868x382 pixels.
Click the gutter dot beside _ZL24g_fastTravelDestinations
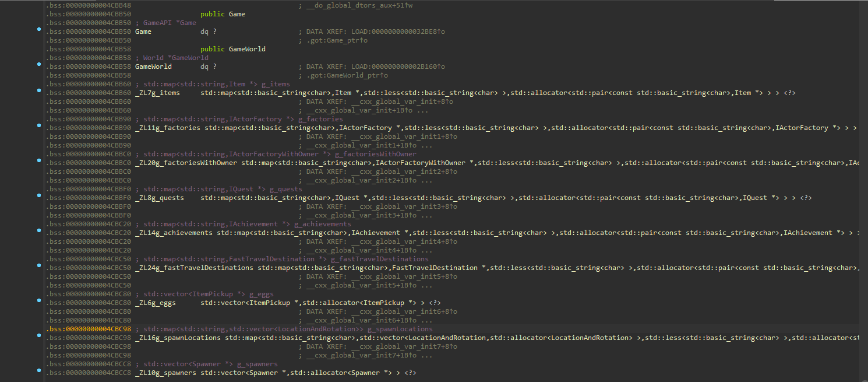click(x=39, y=265)
